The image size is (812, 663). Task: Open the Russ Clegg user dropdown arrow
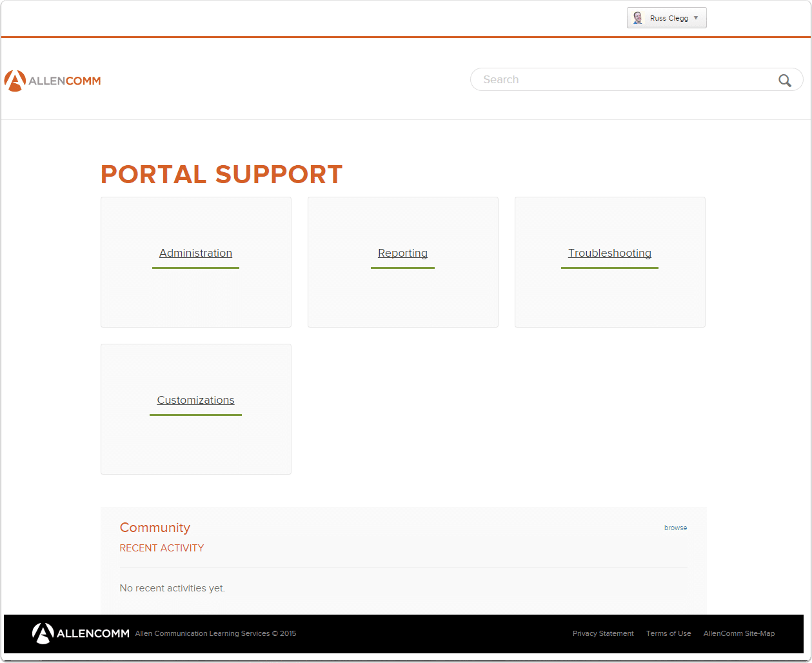point(696,18)
